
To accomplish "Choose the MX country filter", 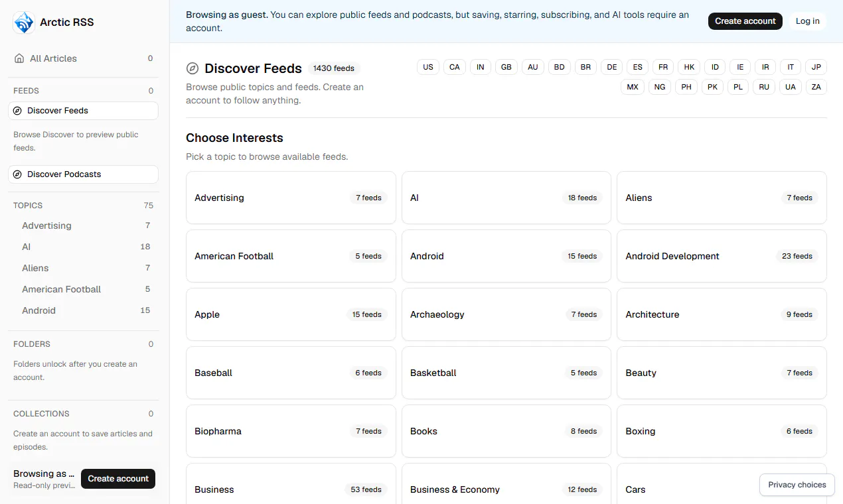I will [x=633, y=87].
